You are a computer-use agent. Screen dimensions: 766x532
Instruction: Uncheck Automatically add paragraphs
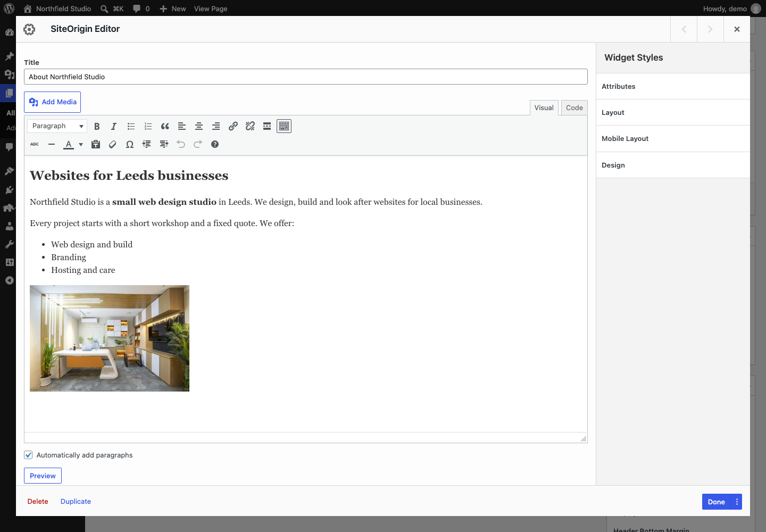pyautogui.click(x=28, y=455)
